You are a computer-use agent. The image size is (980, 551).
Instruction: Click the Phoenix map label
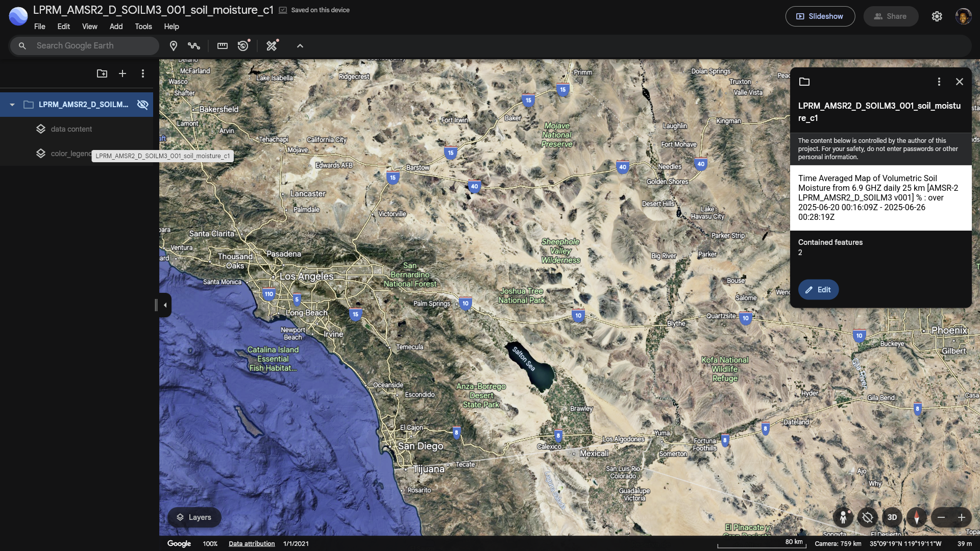click(x=949, y=331)
